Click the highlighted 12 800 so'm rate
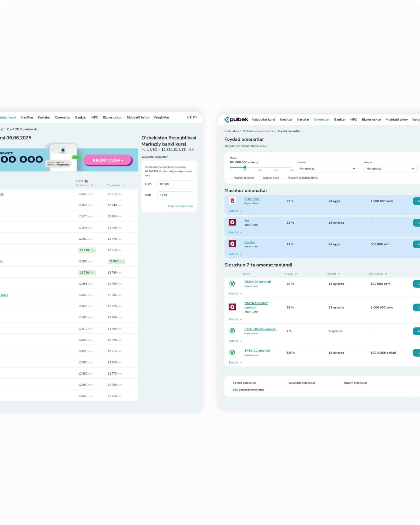Image resolution: width=420 pixels, height=525 pixels. click(116, 261)
